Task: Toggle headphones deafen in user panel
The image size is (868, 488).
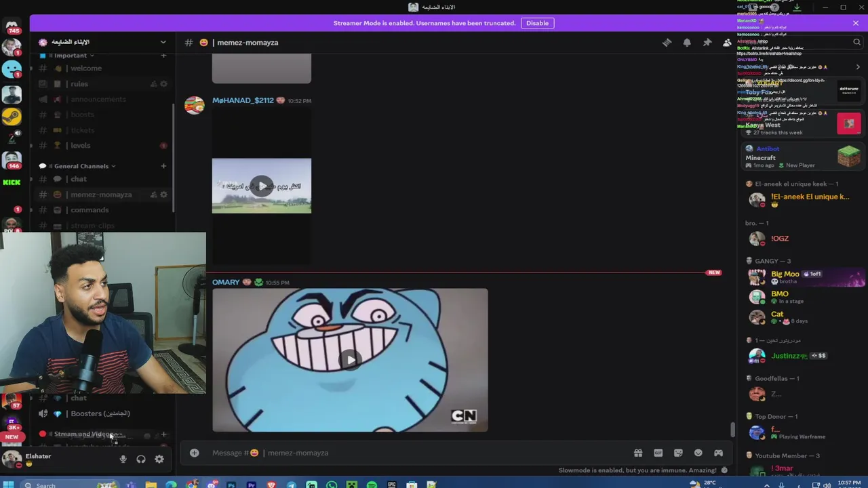Action: [141, 460]
